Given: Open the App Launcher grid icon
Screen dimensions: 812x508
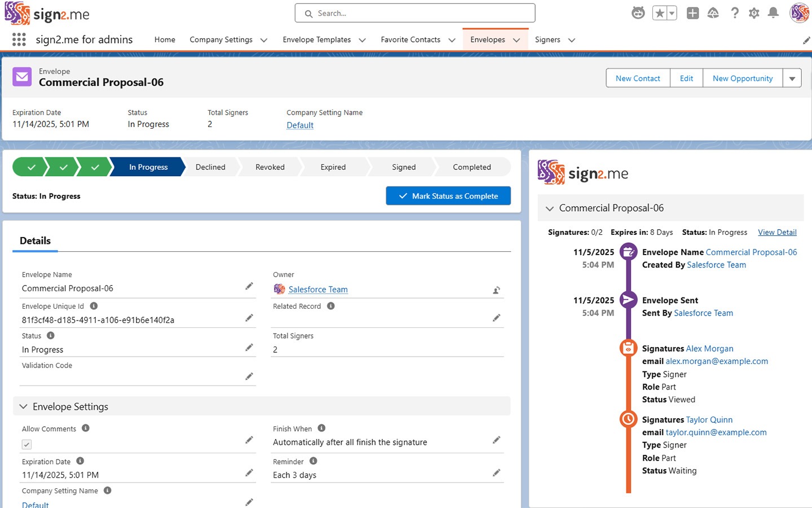Looking at the screenshot, I should (x=19, y=40).
